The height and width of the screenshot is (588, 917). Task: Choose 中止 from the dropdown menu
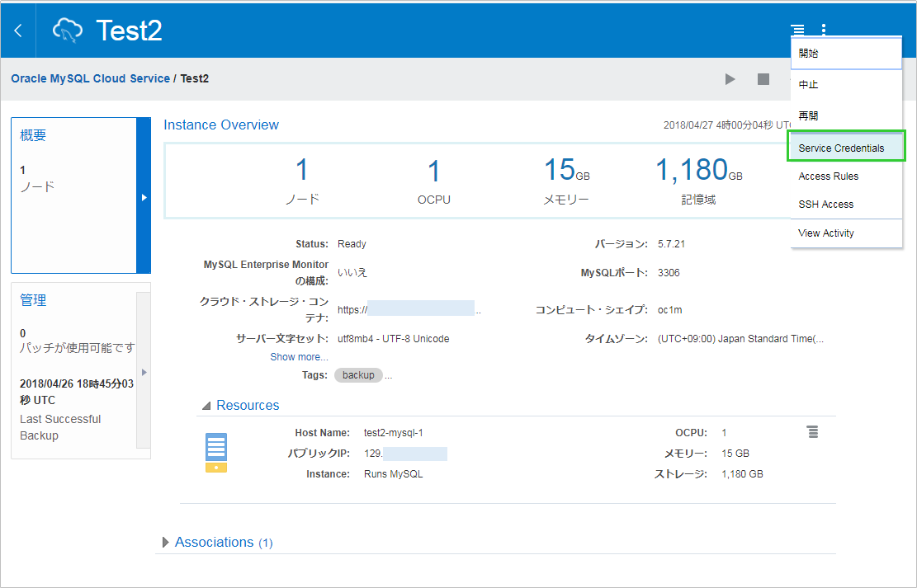click(846, 85)
